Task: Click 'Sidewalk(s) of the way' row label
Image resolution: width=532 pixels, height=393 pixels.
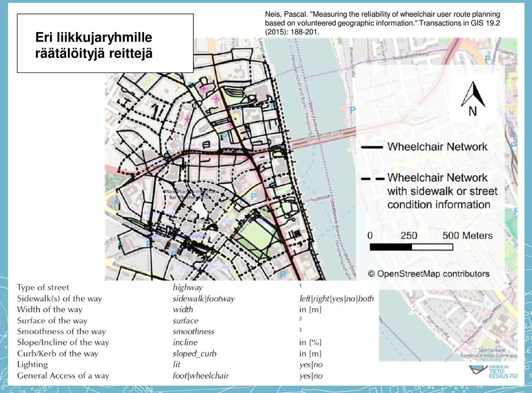Action: click(60, 298)
